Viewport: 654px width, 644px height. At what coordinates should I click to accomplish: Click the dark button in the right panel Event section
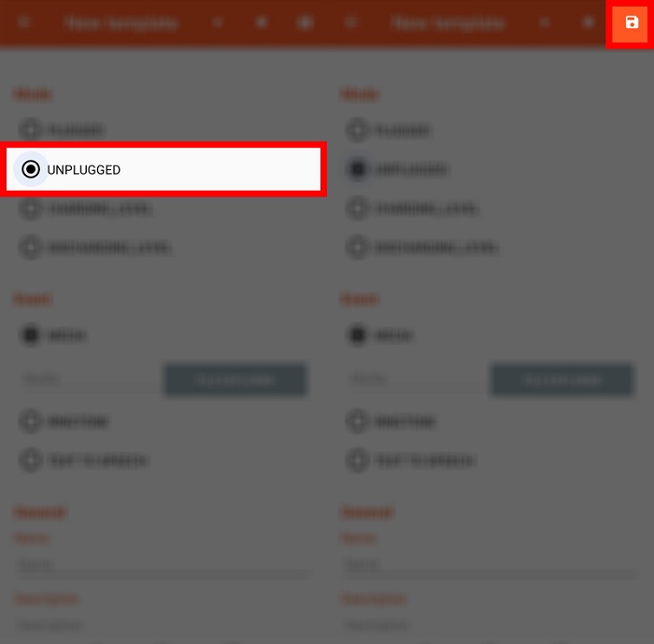[562, 379]
